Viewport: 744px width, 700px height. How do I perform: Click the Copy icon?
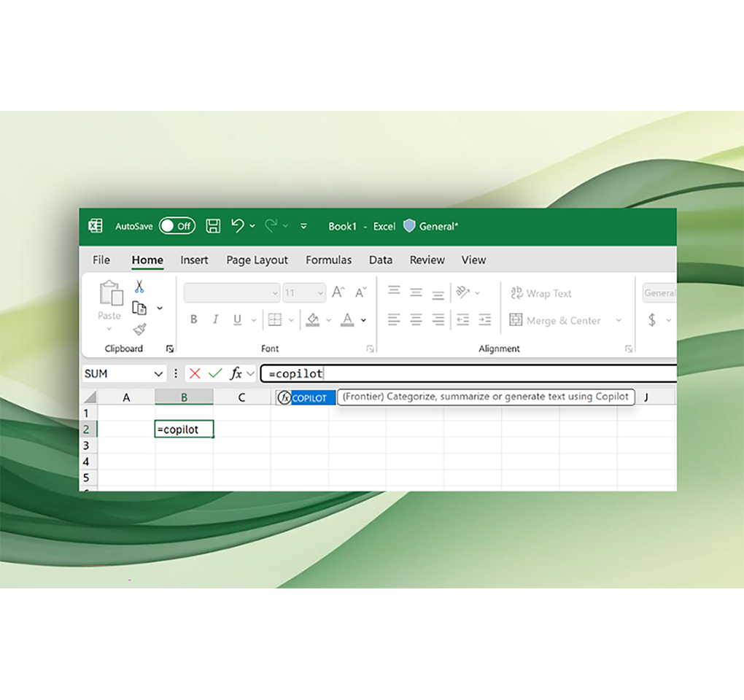[x=139, y=308]
